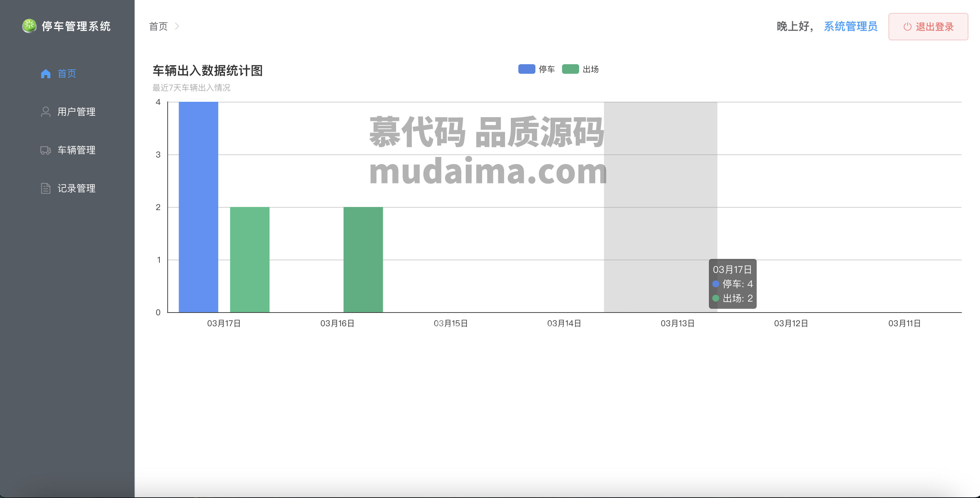Click the blue 停车 bar for 03月17日

point(198,207)
